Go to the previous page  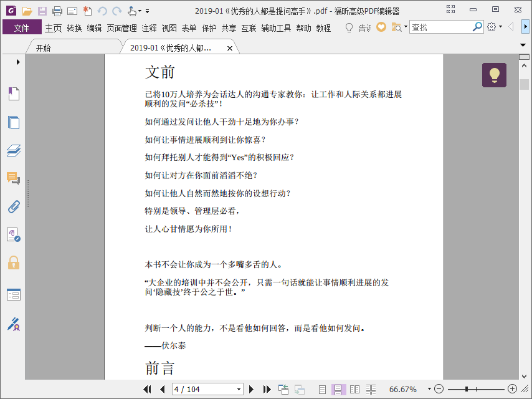[163, 389]
